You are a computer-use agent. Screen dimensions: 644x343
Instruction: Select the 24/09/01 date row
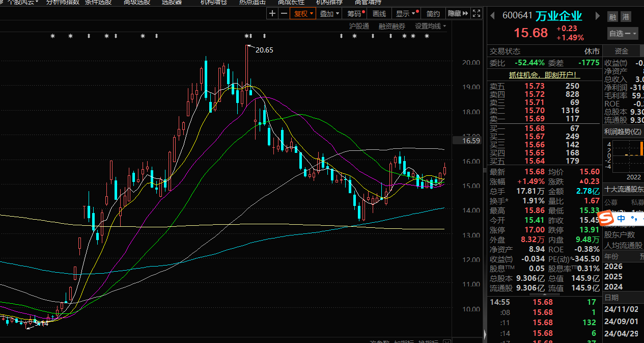[x=624, y=321]
